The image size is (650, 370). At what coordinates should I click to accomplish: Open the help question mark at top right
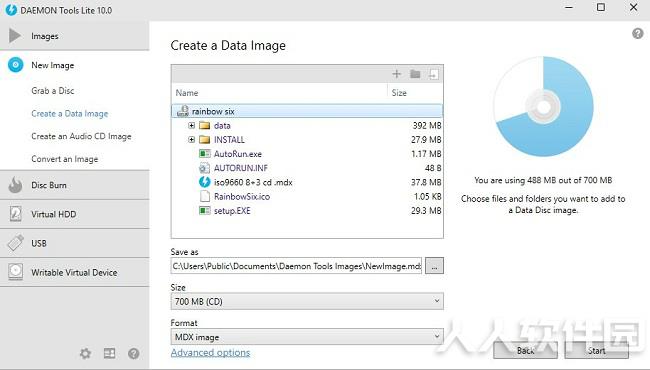point(638,34)
